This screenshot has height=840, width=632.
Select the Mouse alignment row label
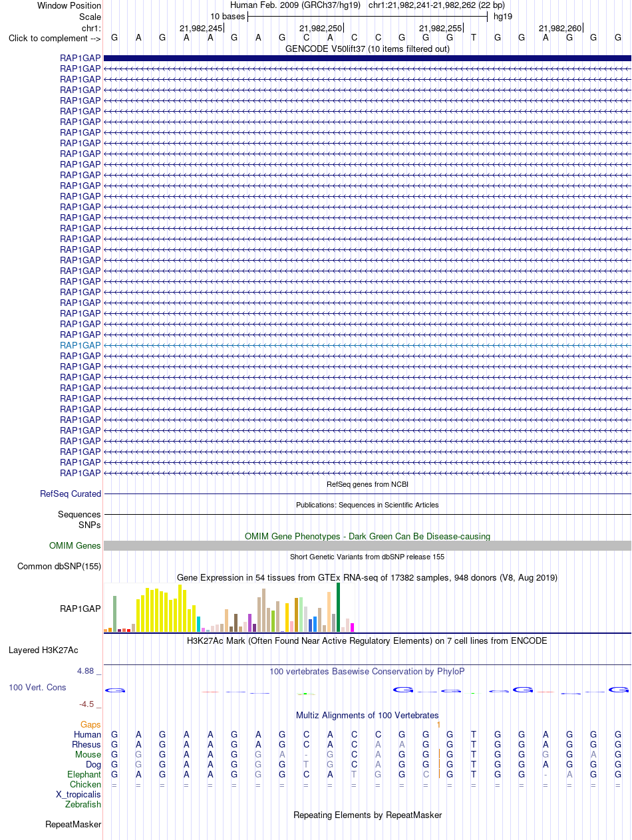coord(88,754)
